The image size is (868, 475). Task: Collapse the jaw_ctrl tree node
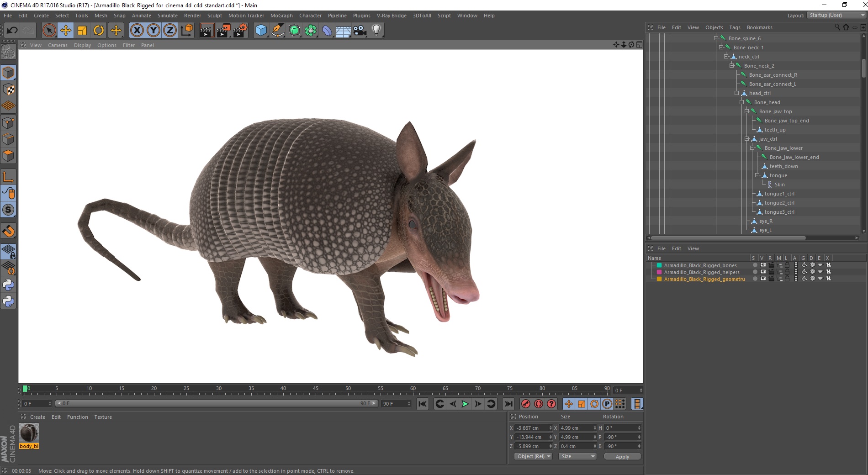click(x=746, y=139)
